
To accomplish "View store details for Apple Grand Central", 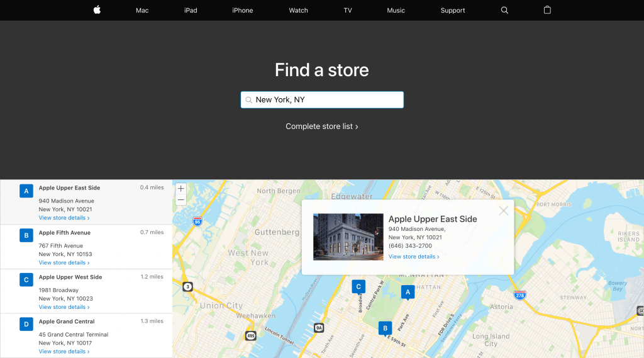I will (64, 352).
